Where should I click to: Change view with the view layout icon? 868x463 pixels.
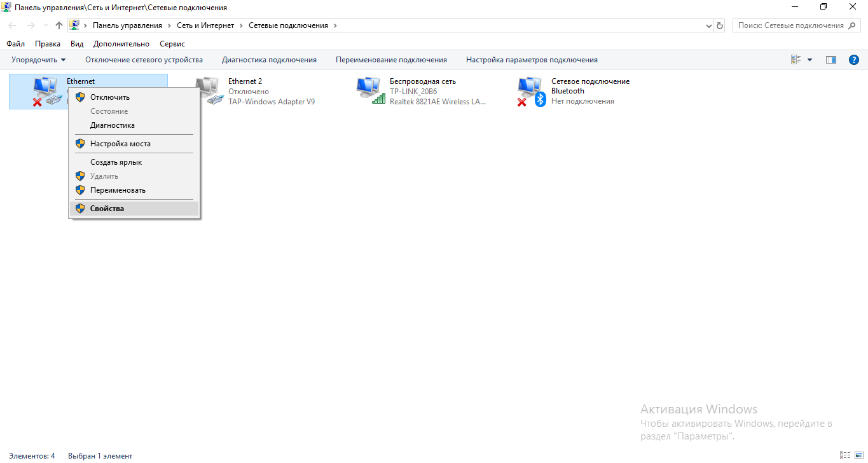[x=796, y=60]
